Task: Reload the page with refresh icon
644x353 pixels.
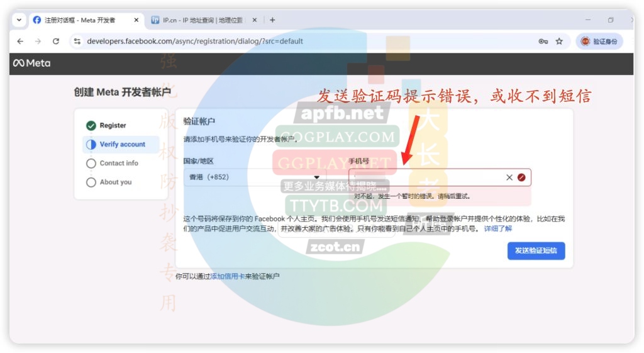Action: pos(56,42)
